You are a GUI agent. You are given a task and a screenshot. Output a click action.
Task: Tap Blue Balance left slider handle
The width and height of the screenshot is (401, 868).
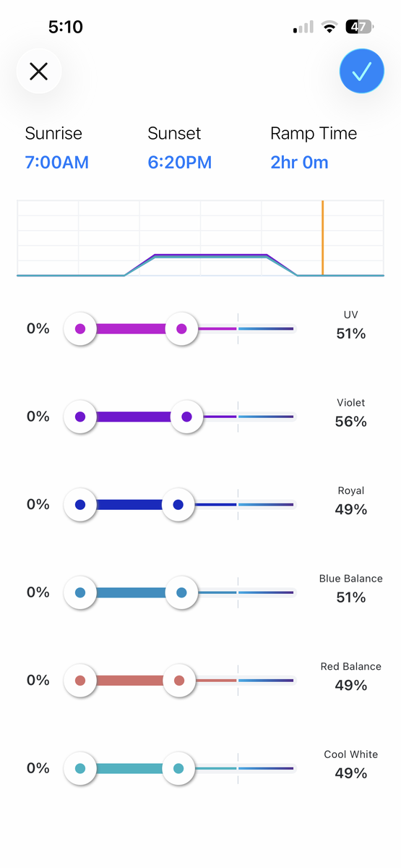(x=80, y=592)
